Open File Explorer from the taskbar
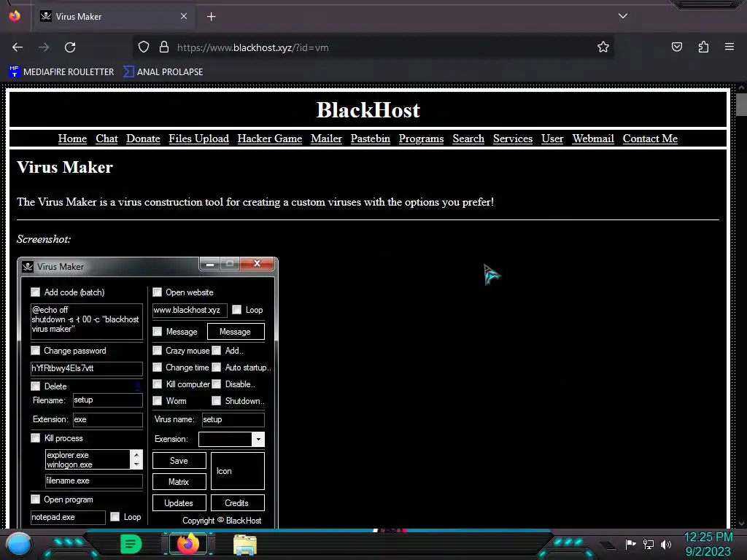747x560 pixels. coord(245,545)
